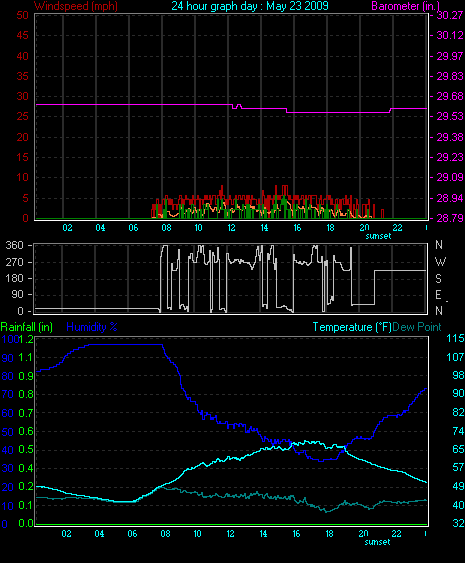Viewport: 465px width, 563px height.
Task: Click the E compass letter beside the direction chart
Action: tap(438, 295)
